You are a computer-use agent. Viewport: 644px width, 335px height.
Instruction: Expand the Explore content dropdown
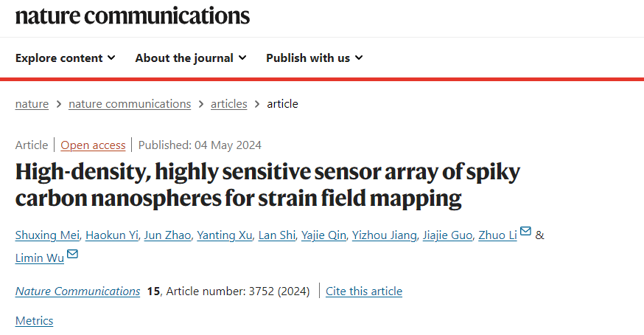66,58
